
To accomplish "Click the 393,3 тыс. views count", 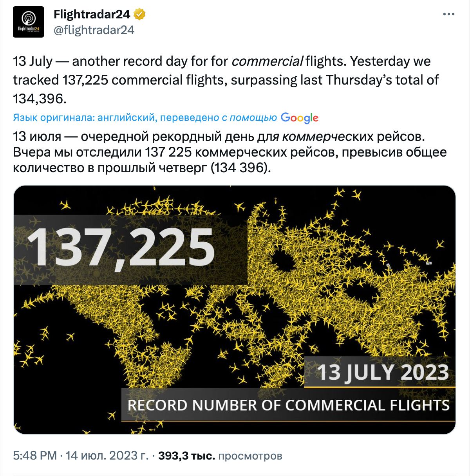I will pyautogui.click(x=186, y=456).
